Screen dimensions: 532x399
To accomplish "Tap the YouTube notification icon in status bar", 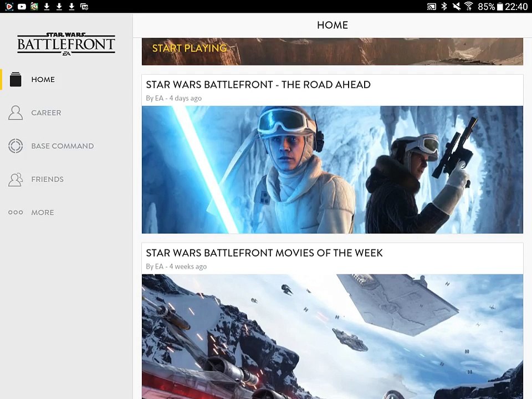I will (x=22, y=7).
